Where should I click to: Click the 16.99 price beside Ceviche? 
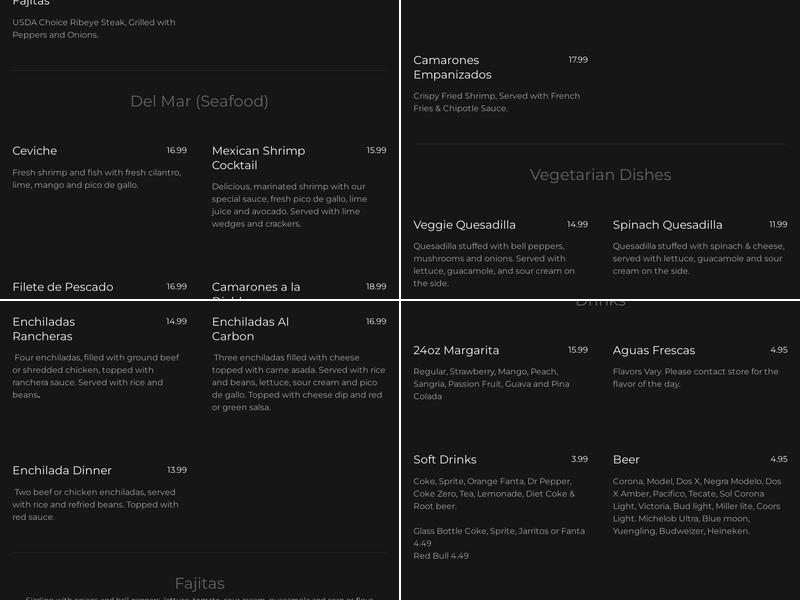point(176,151)
